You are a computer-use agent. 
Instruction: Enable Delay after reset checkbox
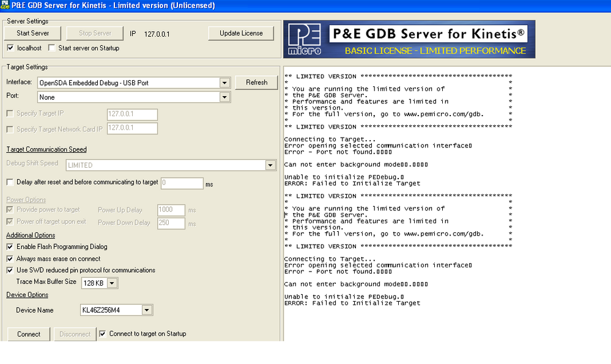[10, 182]
